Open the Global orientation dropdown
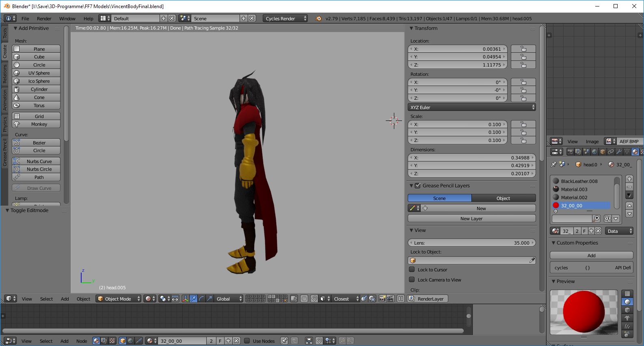Viewport: 644px width, 346px height. 228,299
